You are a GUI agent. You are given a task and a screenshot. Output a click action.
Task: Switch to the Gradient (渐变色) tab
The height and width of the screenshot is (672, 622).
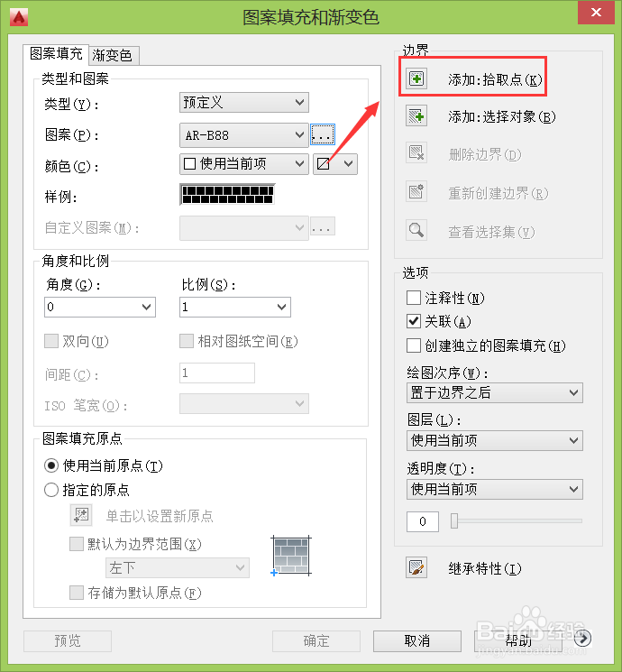[x=114, y=55]
